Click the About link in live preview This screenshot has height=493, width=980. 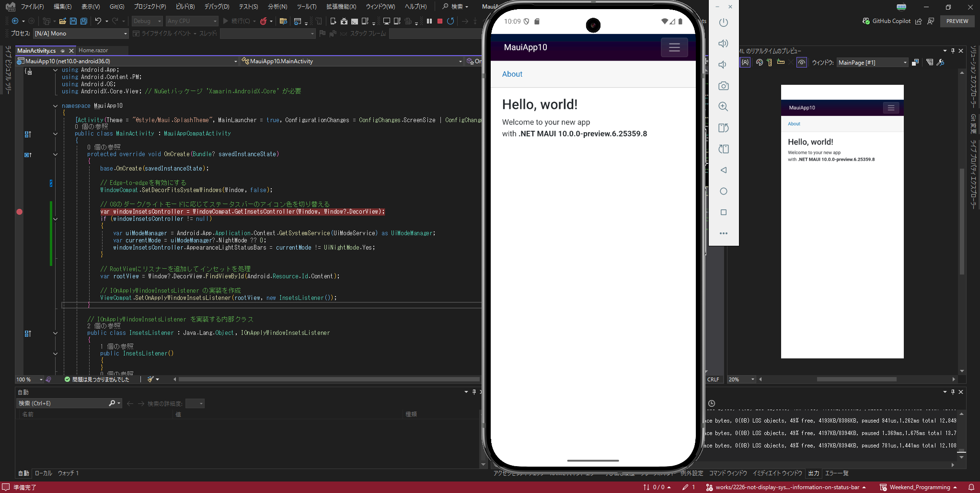(794, 124)
